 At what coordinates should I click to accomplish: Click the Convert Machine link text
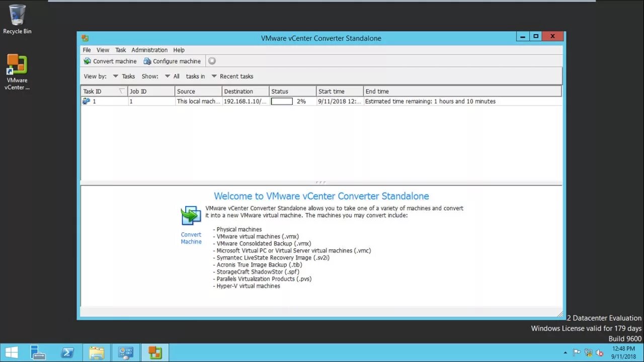click(191, 238)
